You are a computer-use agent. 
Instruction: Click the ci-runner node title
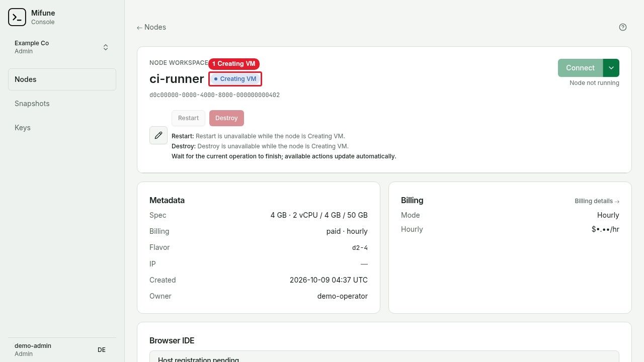click(x=177, y=79)
